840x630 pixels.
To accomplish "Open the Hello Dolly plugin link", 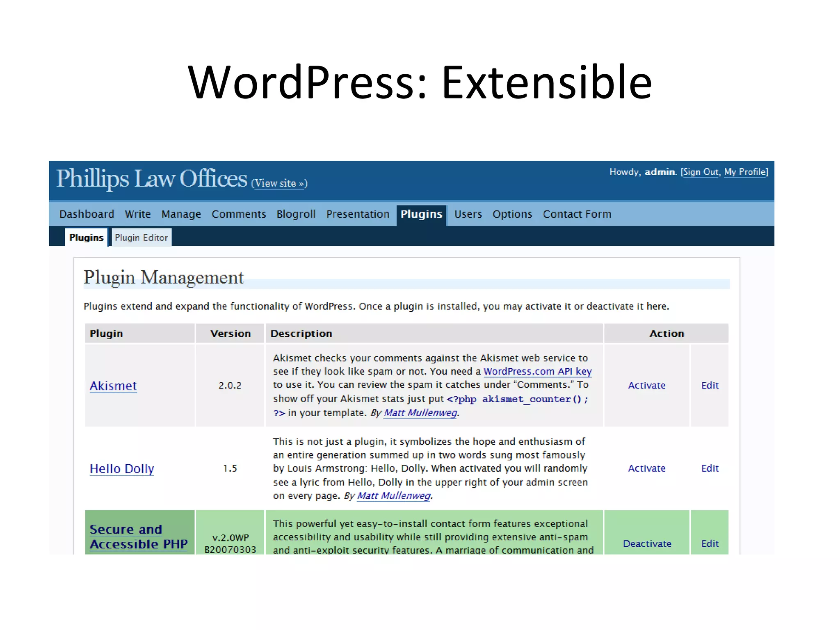I will click(122, 469).
